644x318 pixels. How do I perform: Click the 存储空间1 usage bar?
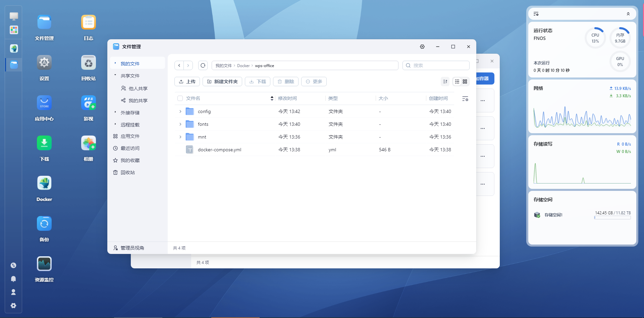[612, 218]
